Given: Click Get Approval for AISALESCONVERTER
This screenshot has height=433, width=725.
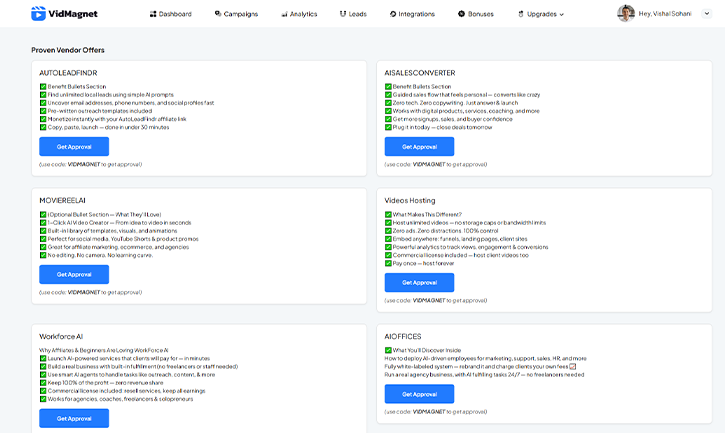Looking at the screenshot, I should coord(419,147).
